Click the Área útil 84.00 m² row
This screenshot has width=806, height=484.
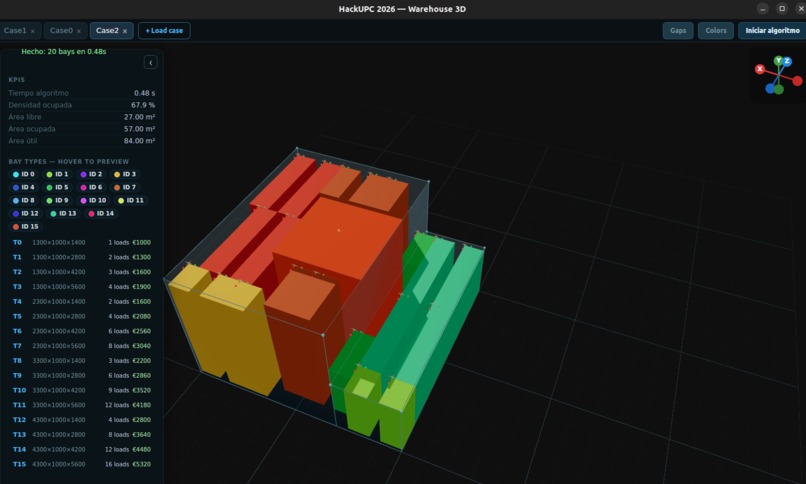[x=82, y=141]
